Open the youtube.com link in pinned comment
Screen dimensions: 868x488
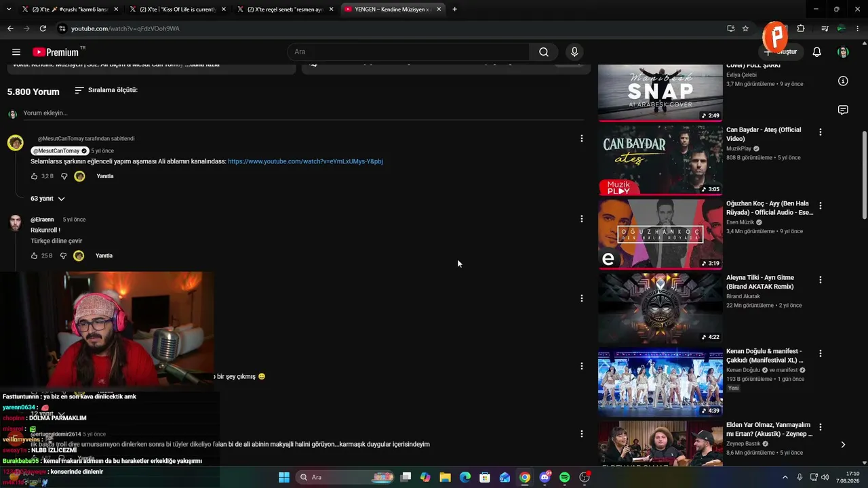pyautogui.click(x=305, y=161)
